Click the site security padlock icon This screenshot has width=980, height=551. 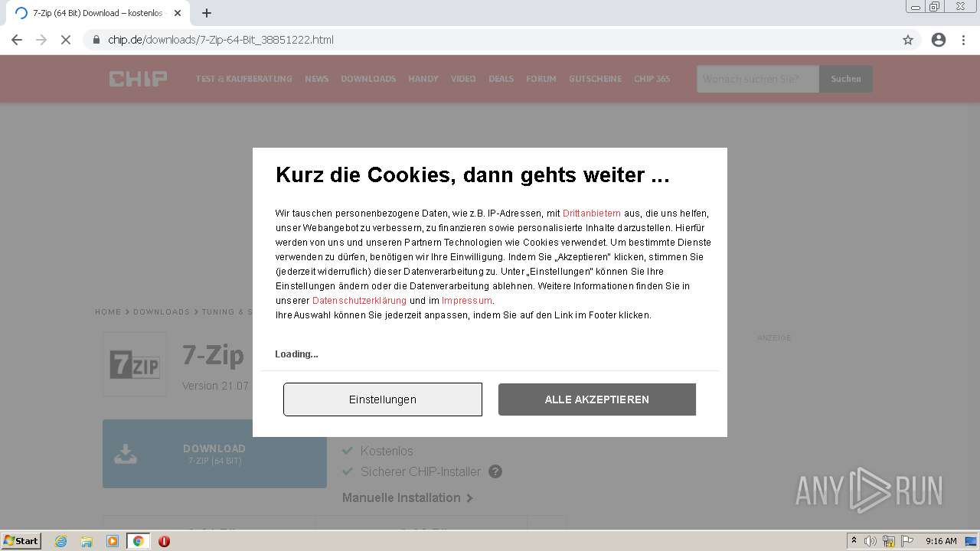click(x=96, y=40)
